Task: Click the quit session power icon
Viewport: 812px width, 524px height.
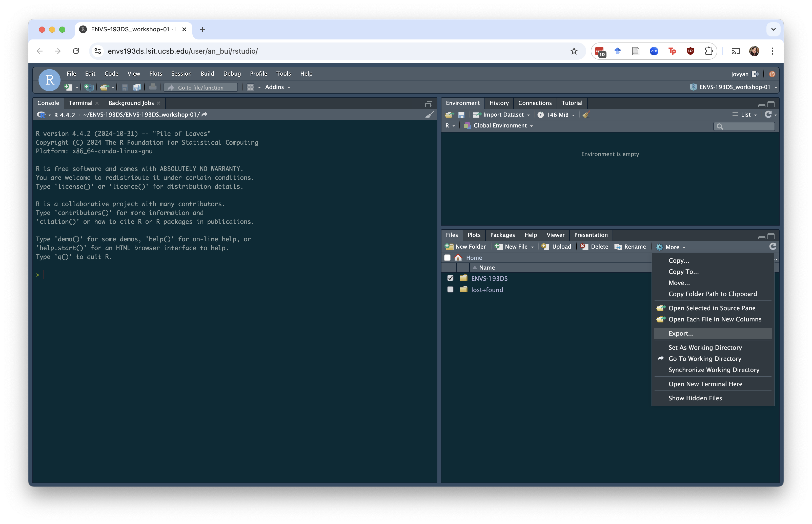Action: click(772, 74)
